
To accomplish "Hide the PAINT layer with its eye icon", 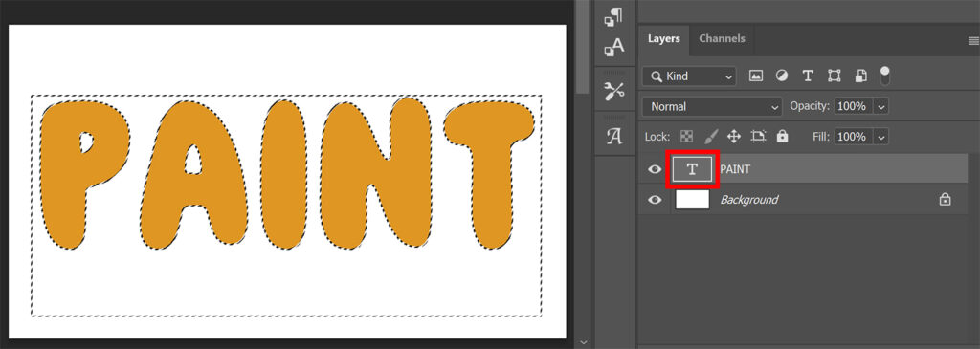I will (655, 169).
